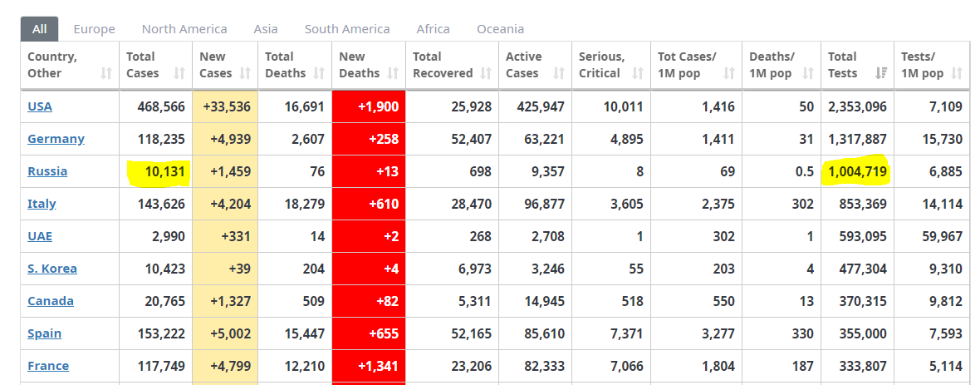
Task: Sort by Deaths/1M pop arrows icon
Action: (808, 73)
